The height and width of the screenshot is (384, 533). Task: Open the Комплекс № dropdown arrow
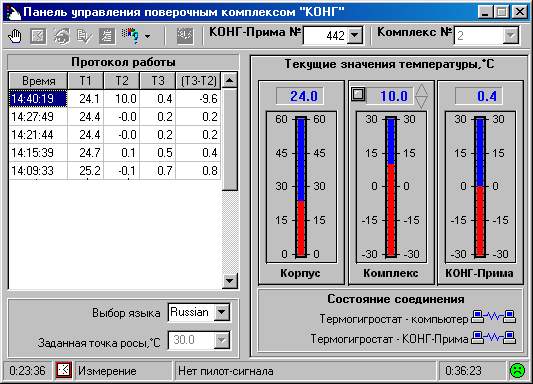click(510, 35)
